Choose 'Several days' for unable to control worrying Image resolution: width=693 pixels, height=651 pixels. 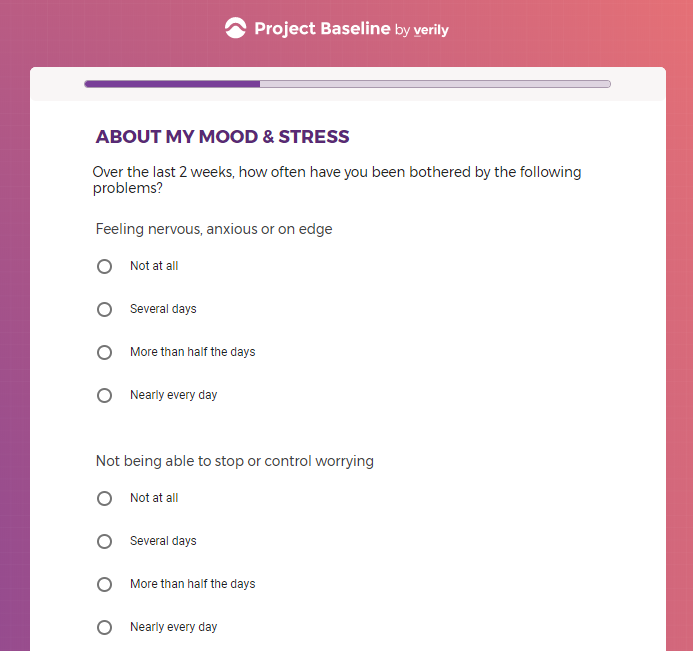(x=105, y=541)
